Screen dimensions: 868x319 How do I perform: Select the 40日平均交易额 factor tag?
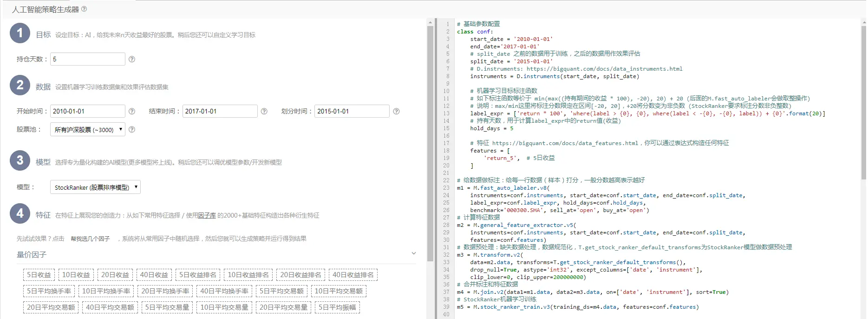pos(110,307)
